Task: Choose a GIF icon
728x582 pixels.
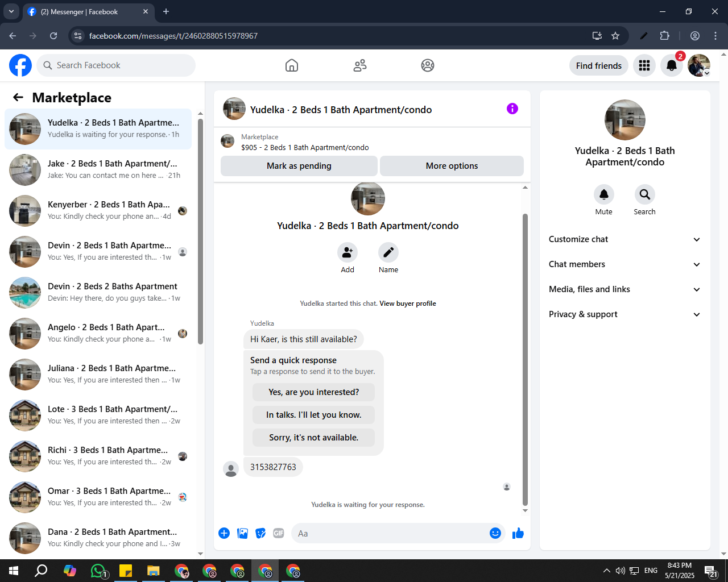Action: (x=279, y=533)
